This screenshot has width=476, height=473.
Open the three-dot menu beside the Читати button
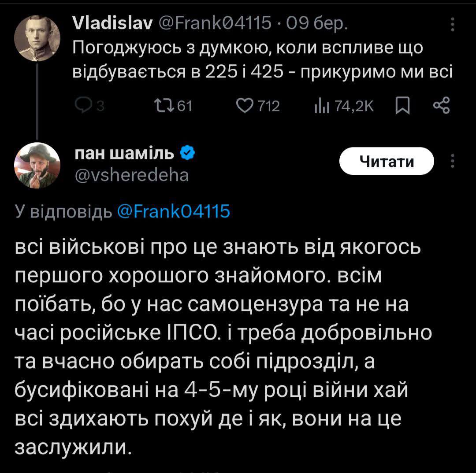pyautogui.click(x=451, y=162)
